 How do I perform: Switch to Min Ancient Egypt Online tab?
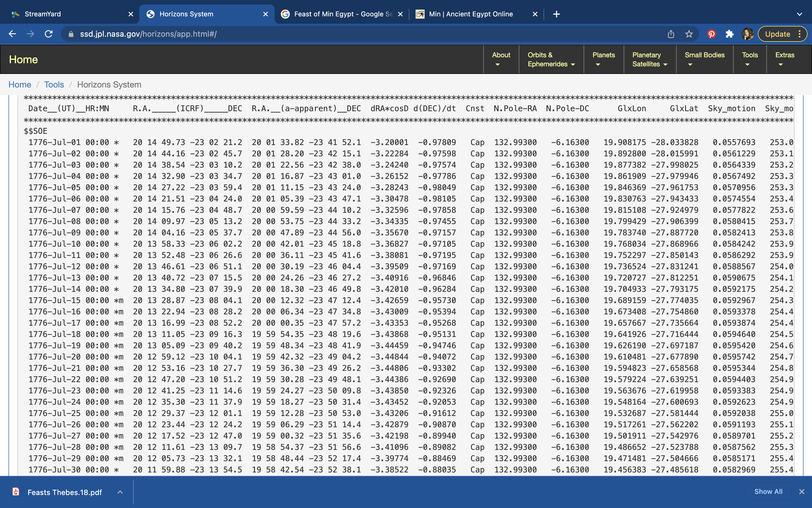[x=476, y=14]
